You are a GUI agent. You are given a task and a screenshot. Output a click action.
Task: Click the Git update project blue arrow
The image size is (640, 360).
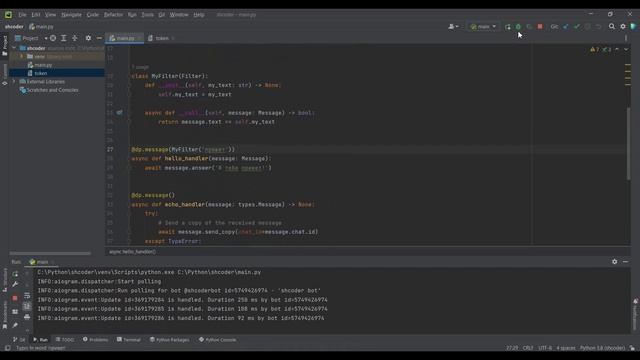pos(566,27)
